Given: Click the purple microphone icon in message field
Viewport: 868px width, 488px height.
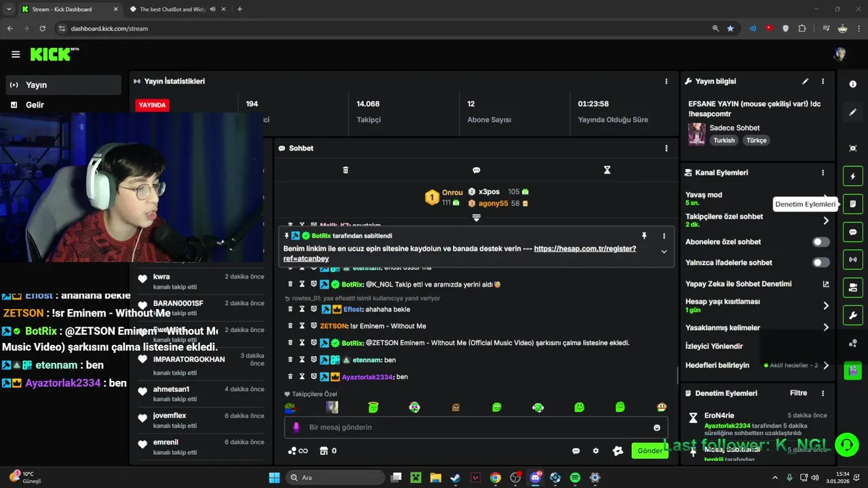Looking at the screenshot, I should 296,428.
